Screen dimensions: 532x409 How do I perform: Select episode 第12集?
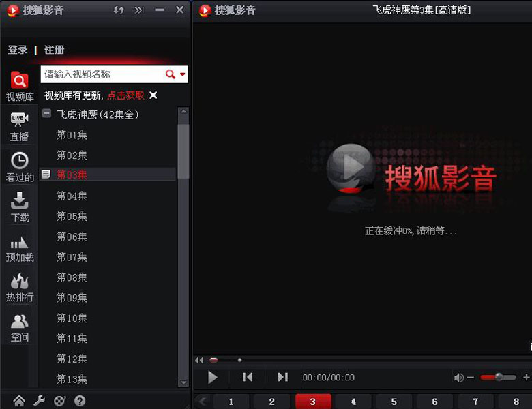tap(72, 359)
